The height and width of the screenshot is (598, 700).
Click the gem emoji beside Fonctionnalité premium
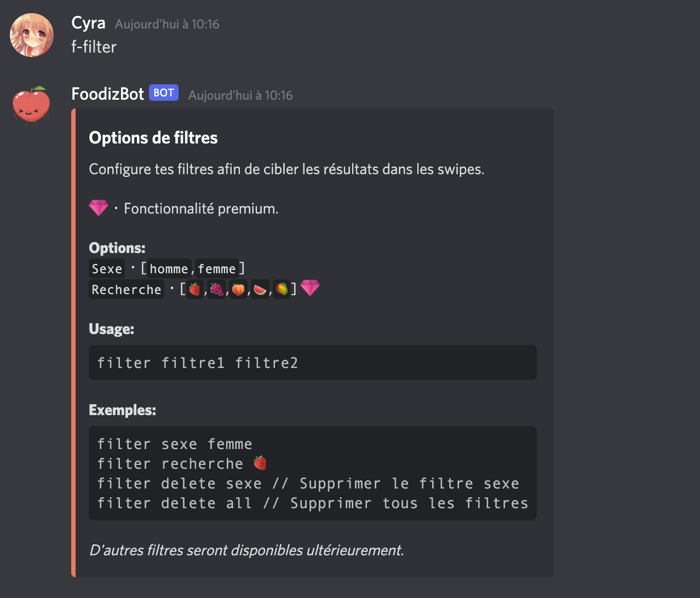click(99, 208)
